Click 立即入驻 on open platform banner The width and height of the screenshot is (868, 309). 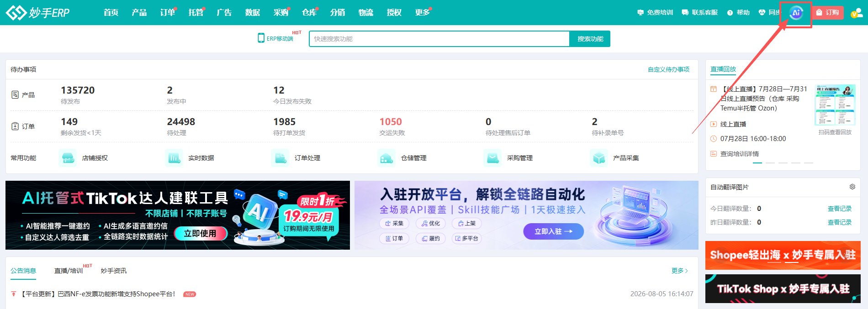553,231
